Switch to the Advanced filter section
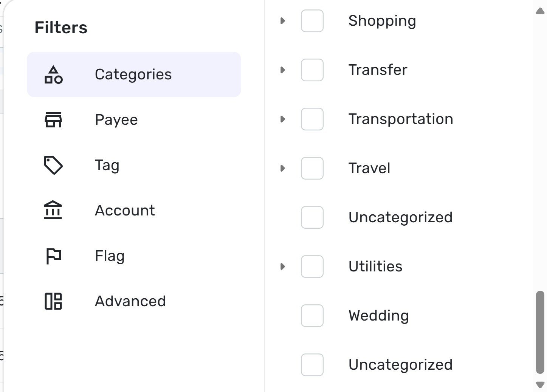Viewport: 547px width, 392px height. click(134, 301)
